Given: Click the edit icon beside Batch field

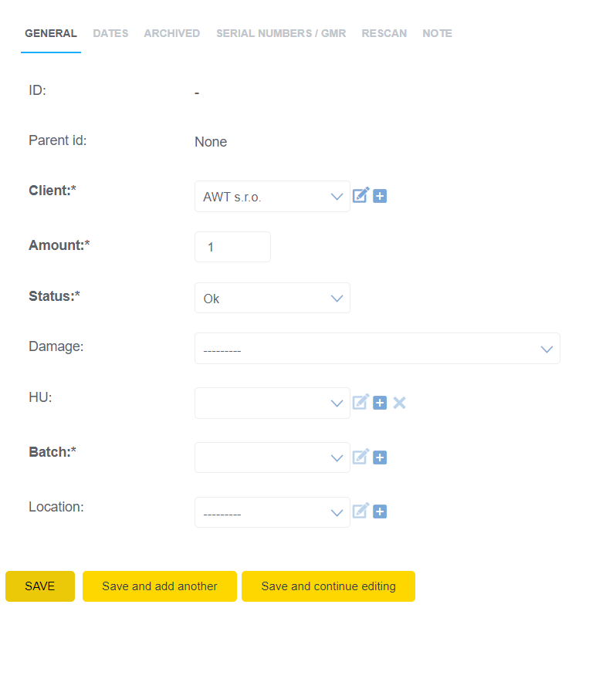Looking at the screenshot, I should [360, 457].
